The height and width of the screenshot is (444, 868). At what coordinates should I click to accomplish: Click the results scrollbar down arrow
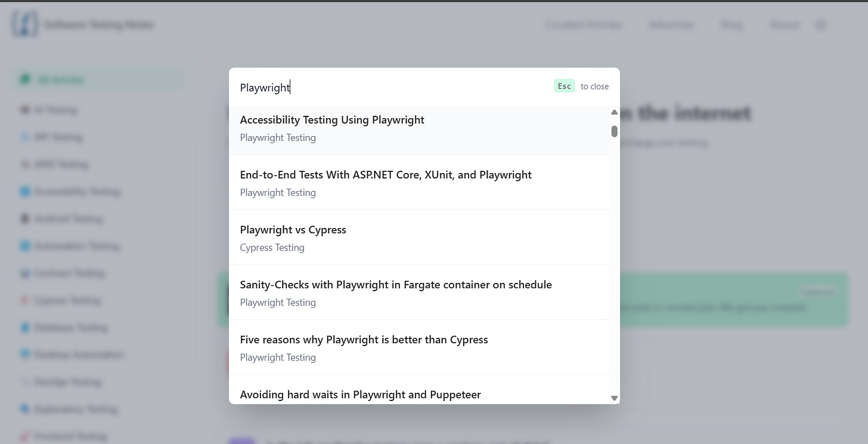pos(614,398)
